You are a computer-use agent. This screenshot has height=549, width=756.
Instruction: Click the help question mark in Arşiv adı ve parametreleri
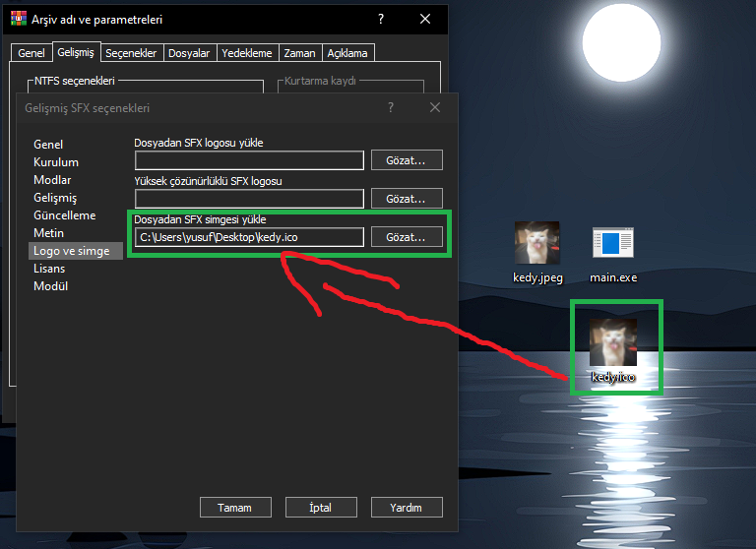click(x=381, y=19)
